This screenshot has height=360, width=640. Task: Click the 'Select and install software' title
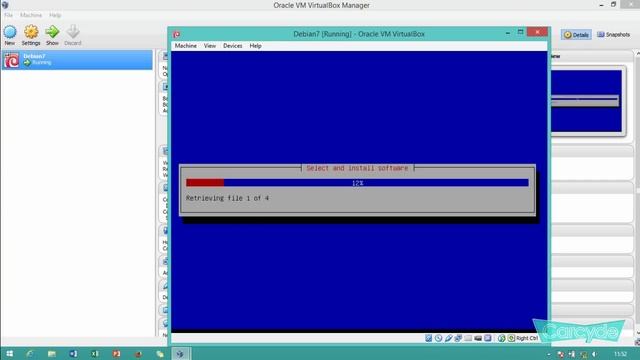[x=357, y=168]
